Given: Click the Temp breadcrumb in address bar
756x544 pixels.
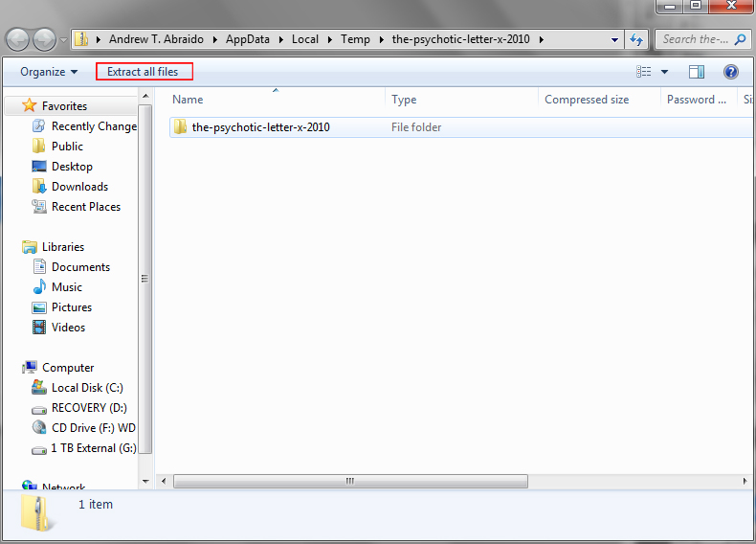Looking at the screenshot, I should pos(354,39).
